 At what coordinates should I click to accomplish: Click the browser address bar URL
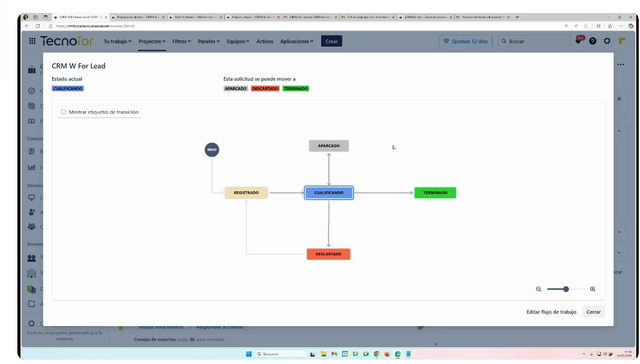click(x=96, y=25)
